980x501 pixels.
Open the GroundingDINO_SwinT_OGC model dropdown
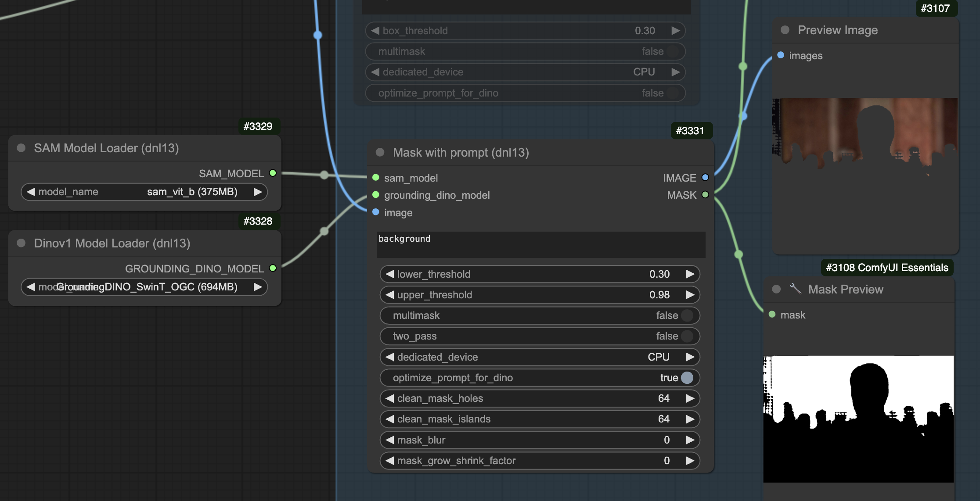(x=145, y=287)
